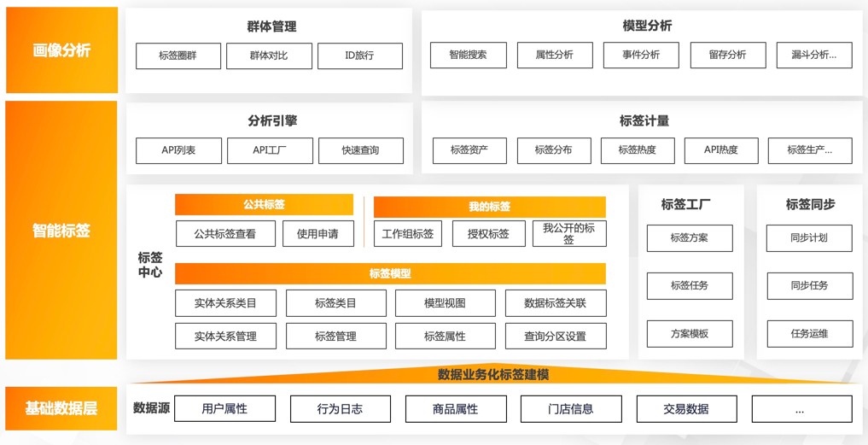Click the 画像分析 orange layer block
Image resolution: width=868 pixels, height=445 pixels.
point(61,50)
